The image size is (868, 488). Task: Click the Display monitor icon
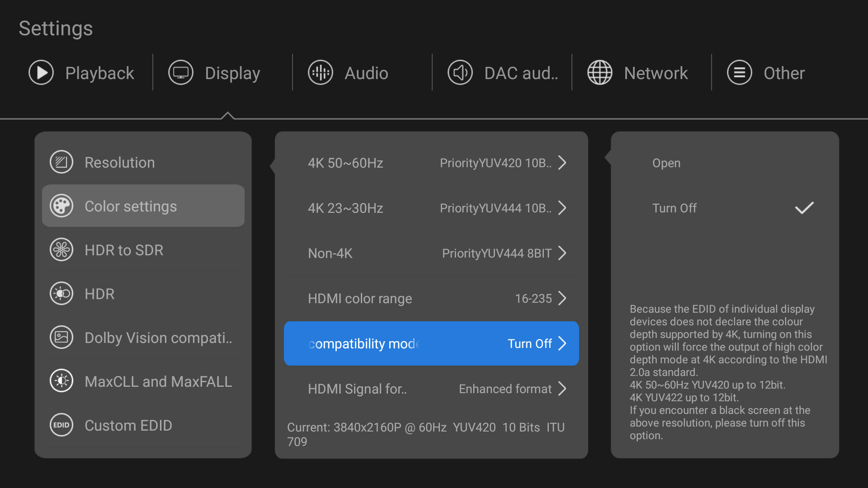(x=181, y=73)
